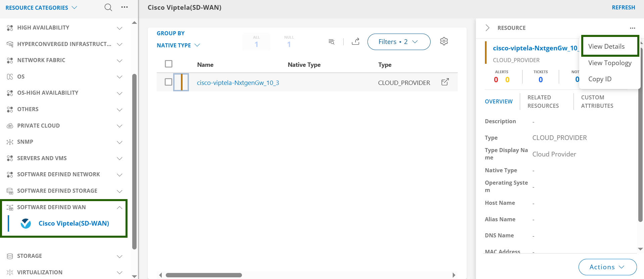This screenshot has height=279, width=644.
Task: Click the sidebar scroll-down arrow
Action: pos(134,276)
